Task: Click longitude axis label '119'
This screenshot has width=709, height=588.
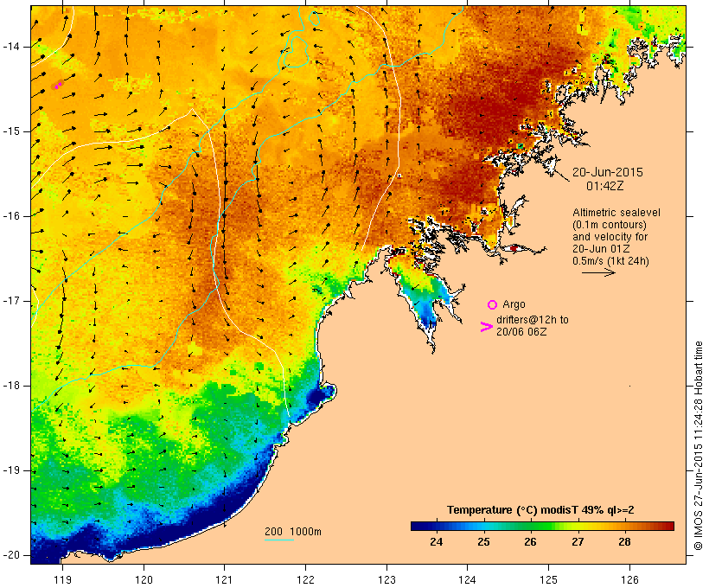Action: (x=62, y=579)
